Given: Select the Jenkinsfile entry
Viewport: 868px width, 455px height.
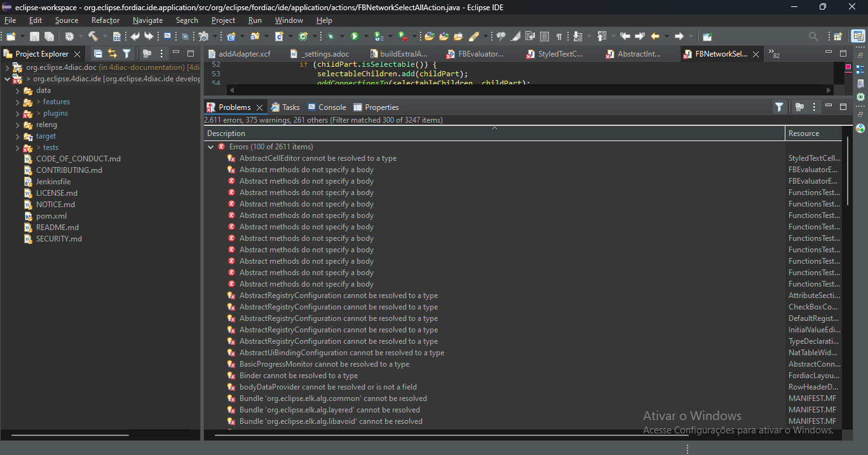Looking at the screenshot, I should (53, 182).
